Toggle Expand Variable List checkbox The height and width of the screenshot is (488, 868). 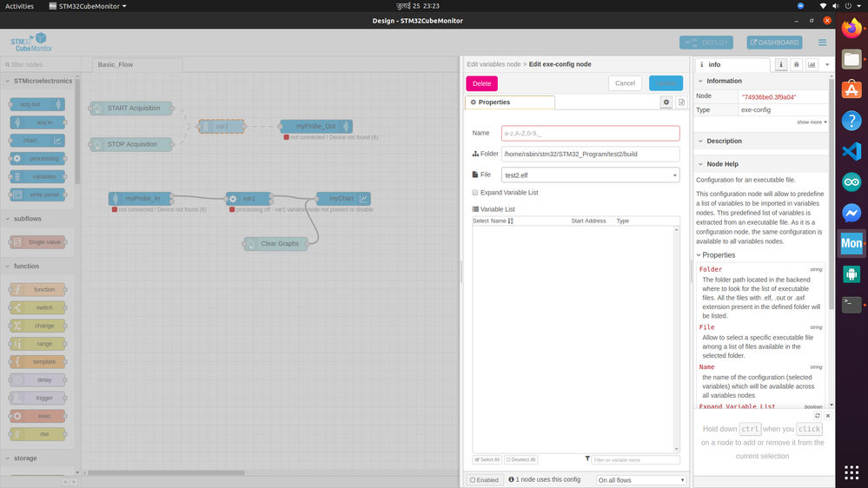(475, 193)
